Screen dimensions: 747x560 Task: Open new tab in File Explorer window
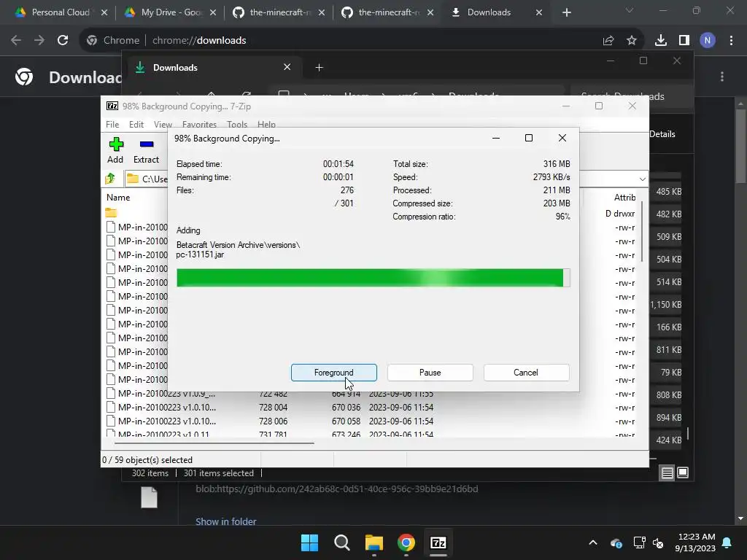(x=320, y=68)
